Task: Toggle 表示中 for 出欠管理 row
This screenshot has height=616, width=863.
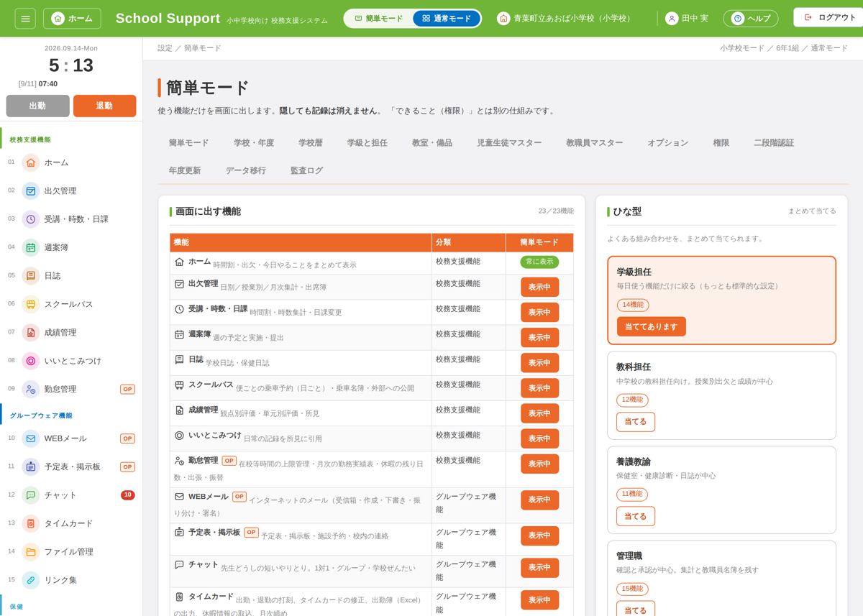Action: pos(539,288)
